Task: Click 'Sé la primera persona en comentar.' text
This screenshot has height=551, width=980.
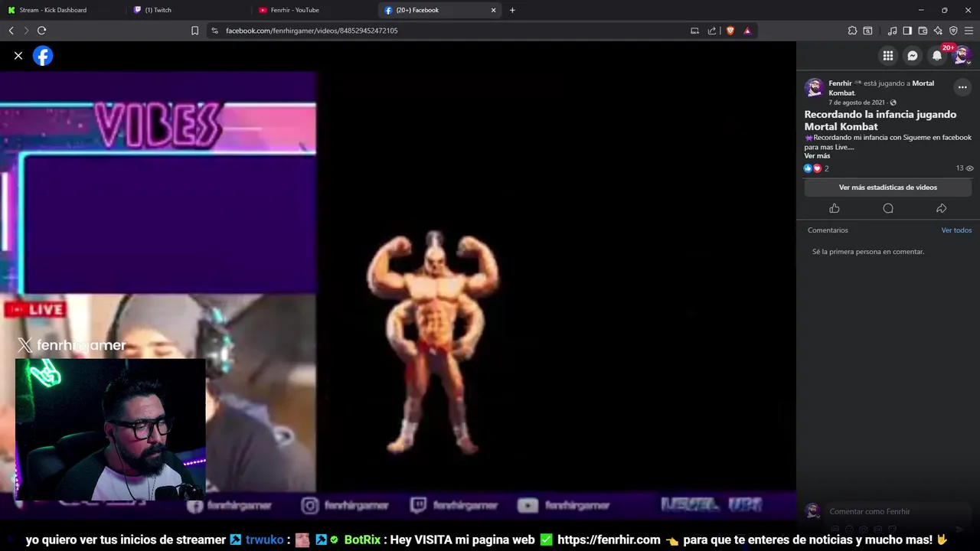Action: (x=868, y=252)
